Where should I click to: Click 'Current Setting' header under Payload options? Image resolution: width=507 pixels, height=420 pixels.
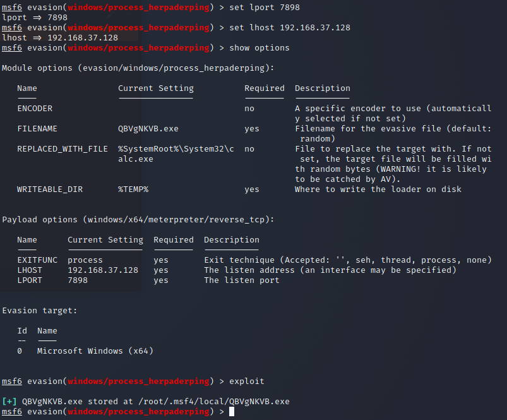point(105,240)
